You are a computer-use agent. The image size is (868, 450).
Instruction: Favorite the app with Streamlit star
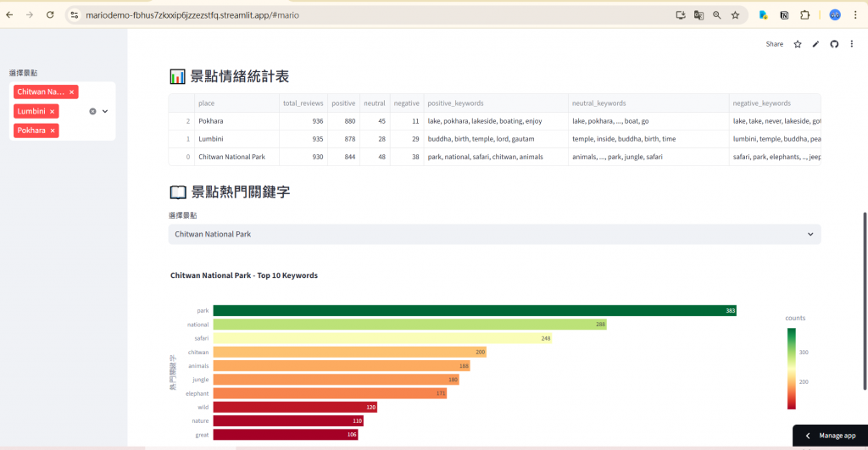797,44
